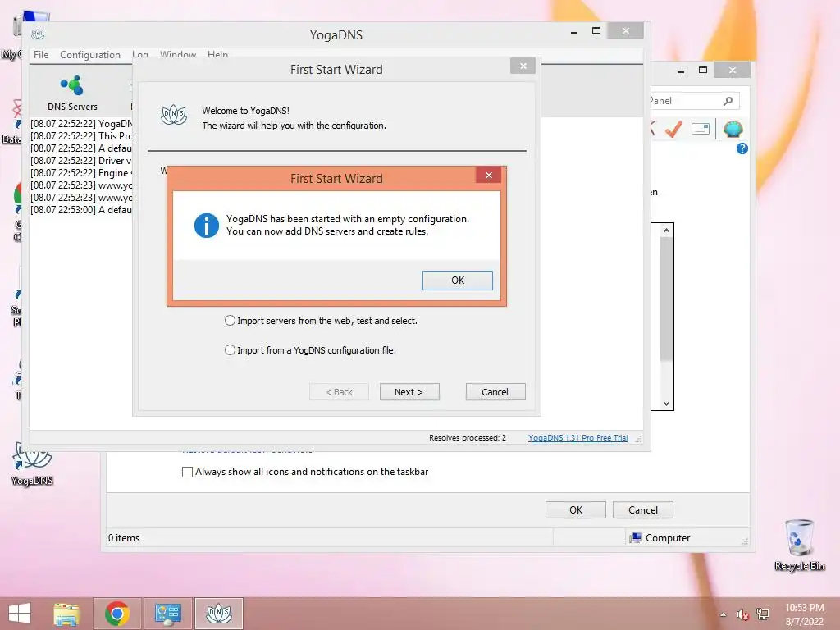Viewport: 840px width, 630px height.
Task: Click the Recycle Bin desktop icon
Action: pos(799,545)
